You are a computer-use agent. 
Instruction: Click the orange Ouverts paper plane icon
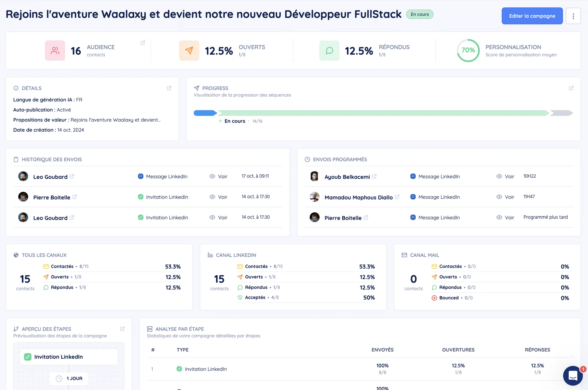point(189,51)
